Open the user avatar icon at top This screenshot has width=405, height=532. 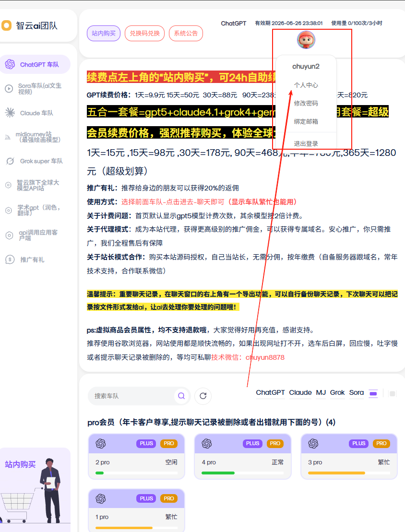pyautogui.click(x=306, y=40)
